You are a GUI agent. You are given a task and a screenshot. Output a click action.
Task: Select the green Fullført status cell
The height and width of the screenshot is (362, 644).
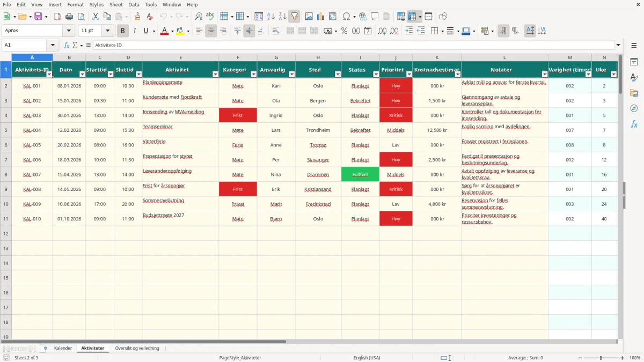pos(360,174)
